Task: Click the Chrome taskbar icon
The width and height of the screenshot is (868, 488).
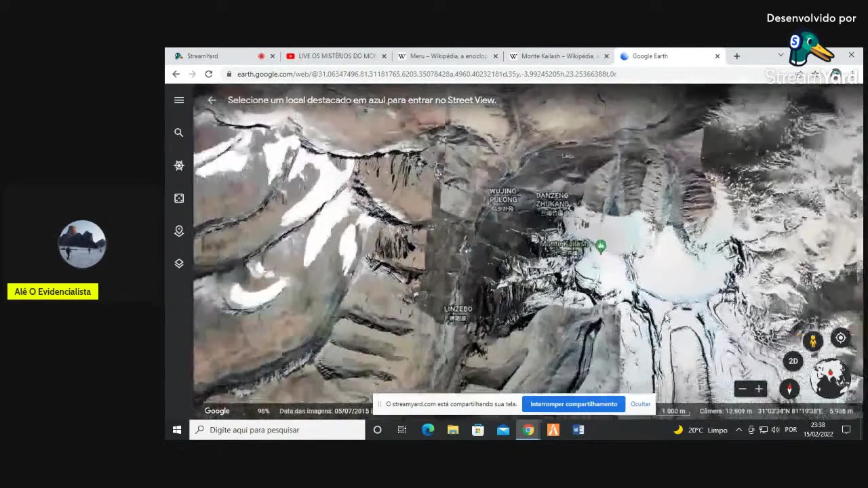Action: [528, 430]
